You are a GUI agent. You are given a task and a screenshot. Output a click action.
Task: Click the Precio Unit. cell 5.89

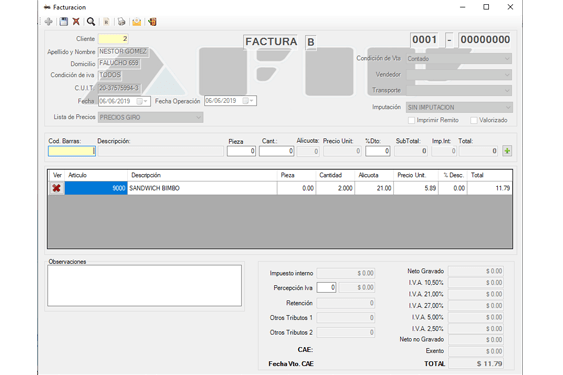click(416, 188)
